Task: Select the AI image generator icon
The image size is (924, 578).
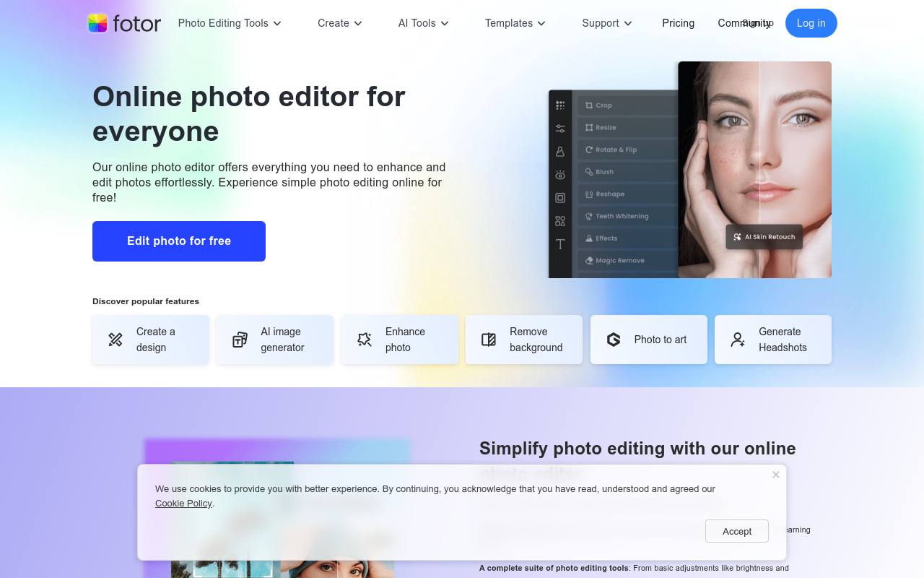Action: 240,340
